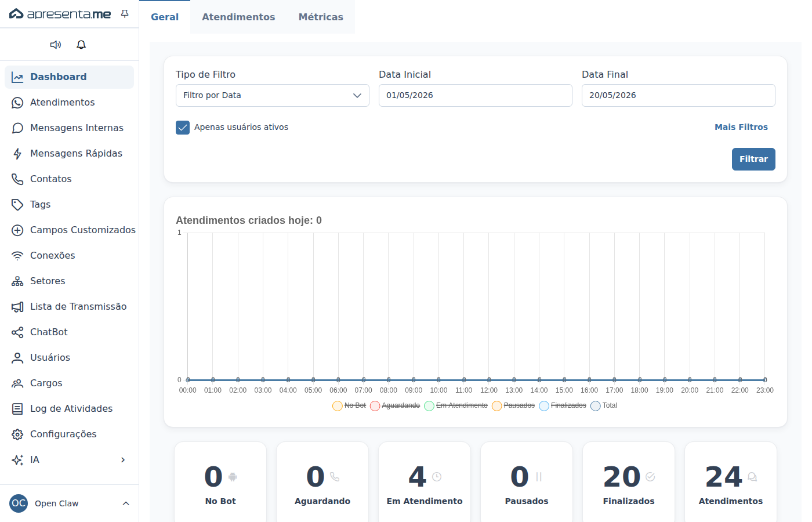
Task: Open the Mais Filtros link
Action: 741,127
